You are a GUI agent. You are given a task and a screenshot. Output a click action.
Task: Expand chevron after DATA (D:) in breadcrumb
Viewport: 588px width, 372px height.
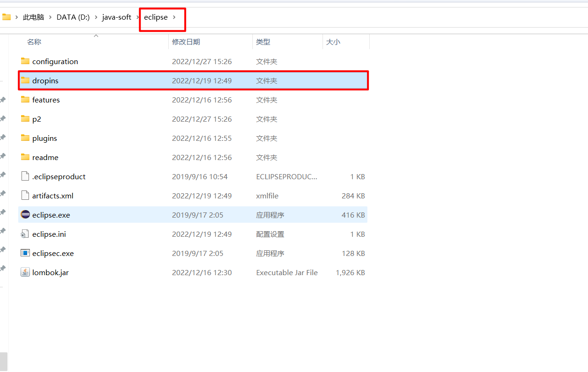(96, 17)
